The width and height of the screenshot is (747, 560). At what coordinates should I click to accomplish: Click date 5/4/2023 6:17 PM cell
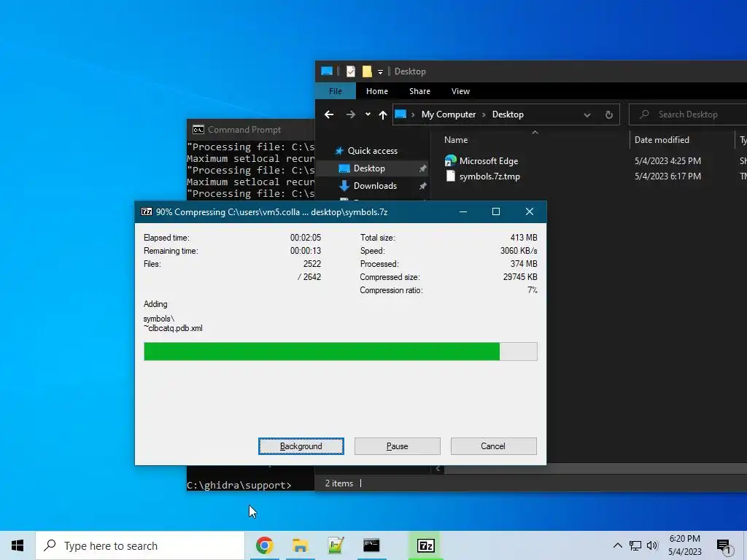667,176
